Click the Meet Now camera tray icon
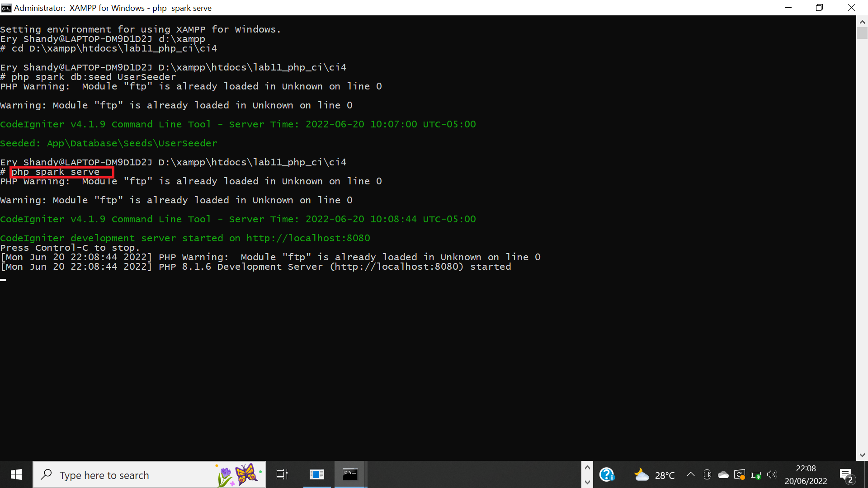Image resolution: width=868 pixels, height=488 pixels. [707, 474]
